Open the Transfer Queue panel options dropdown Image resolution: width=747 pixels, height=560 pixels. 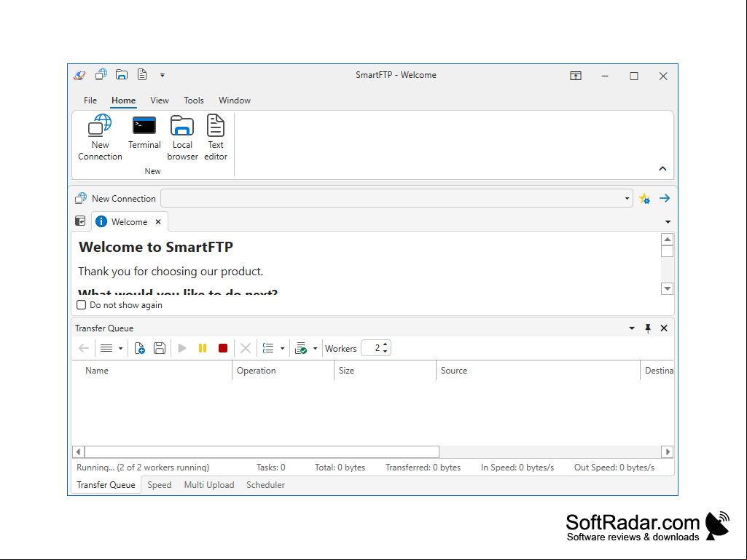632,328
